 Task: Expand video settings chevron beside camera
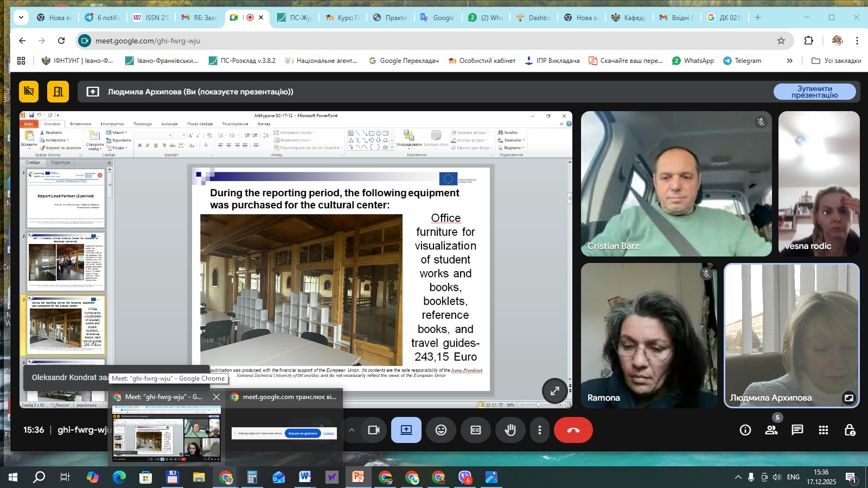(352, 430)
